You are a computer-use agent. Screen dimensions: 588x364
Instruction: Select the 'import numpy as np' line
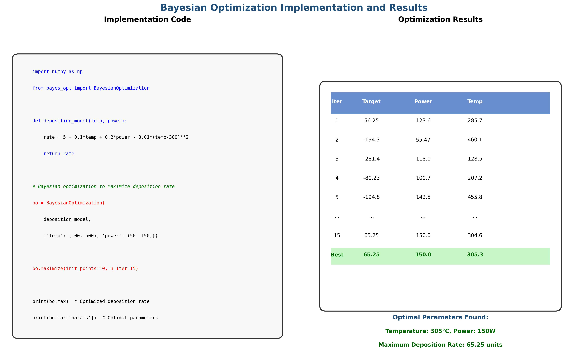pyautogui.click(x=57, y=71)
